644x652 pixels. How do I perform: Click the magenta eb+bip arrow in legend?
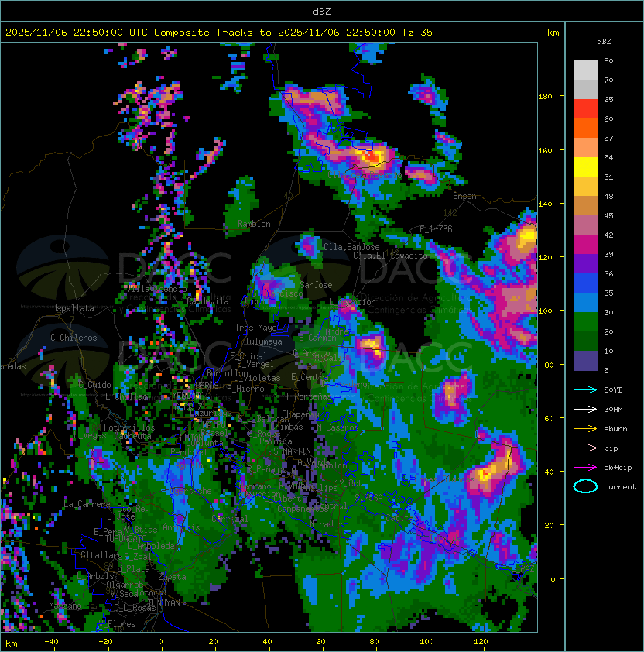(x=585, y=468)
